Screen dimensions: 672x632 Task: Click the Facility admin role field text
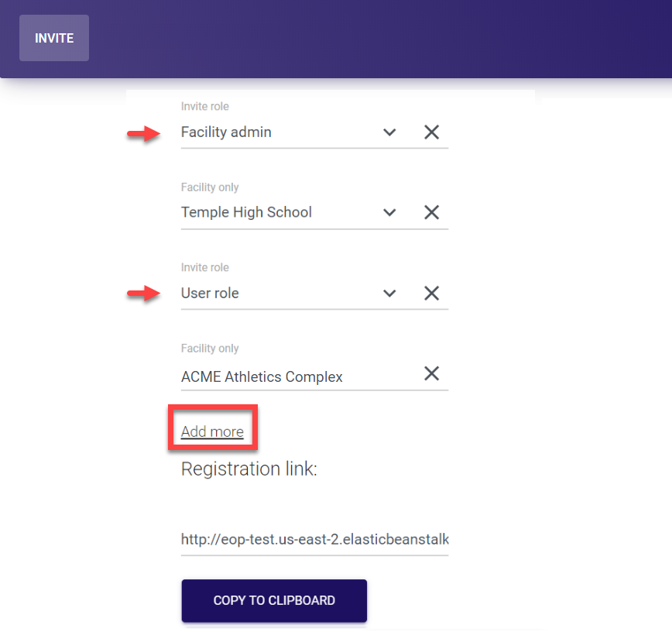(x=226, y=132)
